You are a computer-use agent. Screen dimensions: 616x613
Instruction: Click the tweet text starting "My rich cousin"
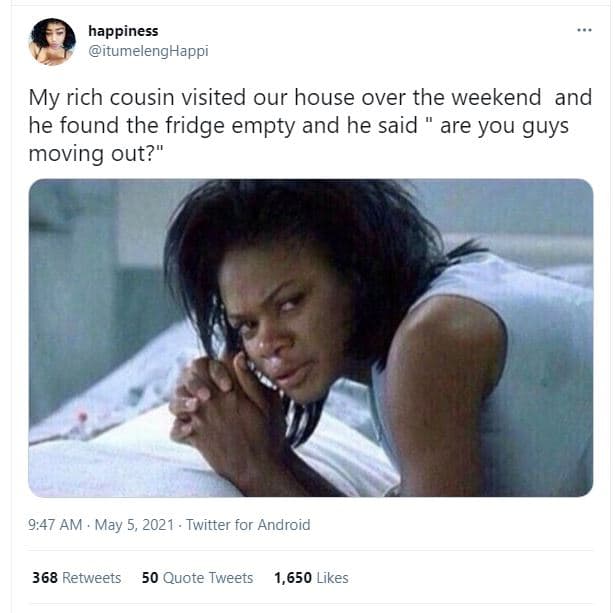pos(310,125)
